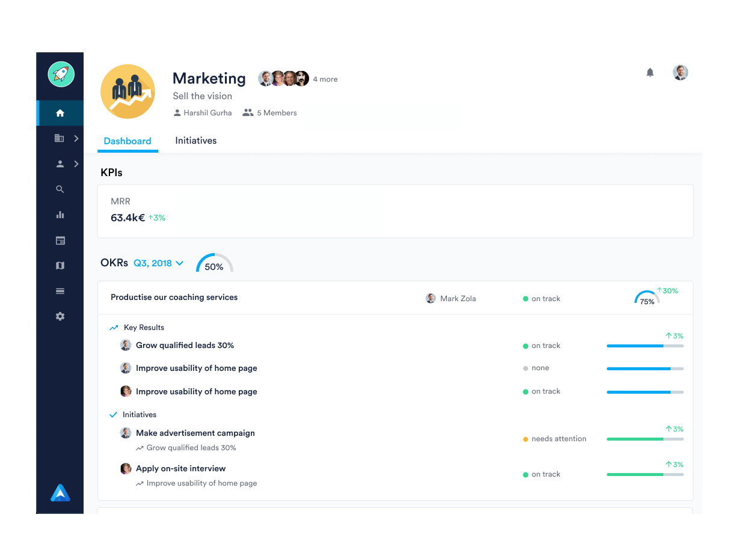This screenshot has height=553, width=756.
Task: Click on track status for Apply on-site interview
Action: [x=541, y=474]
